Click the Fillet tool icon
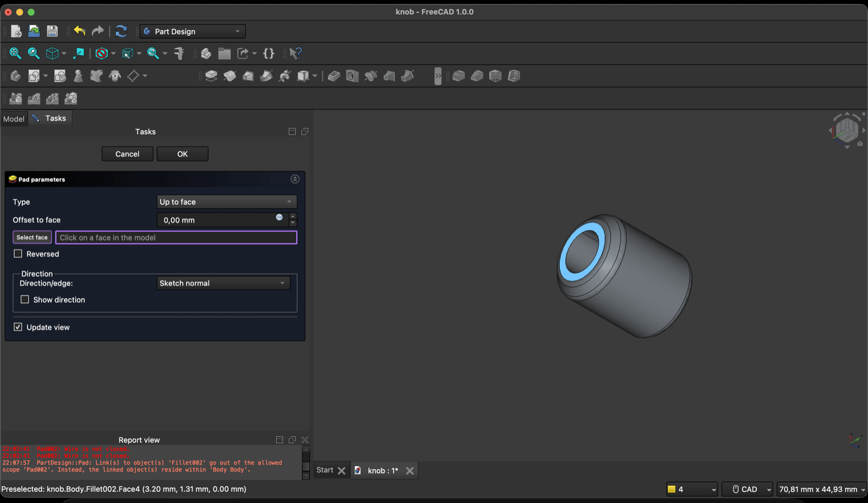 [459, 76]
